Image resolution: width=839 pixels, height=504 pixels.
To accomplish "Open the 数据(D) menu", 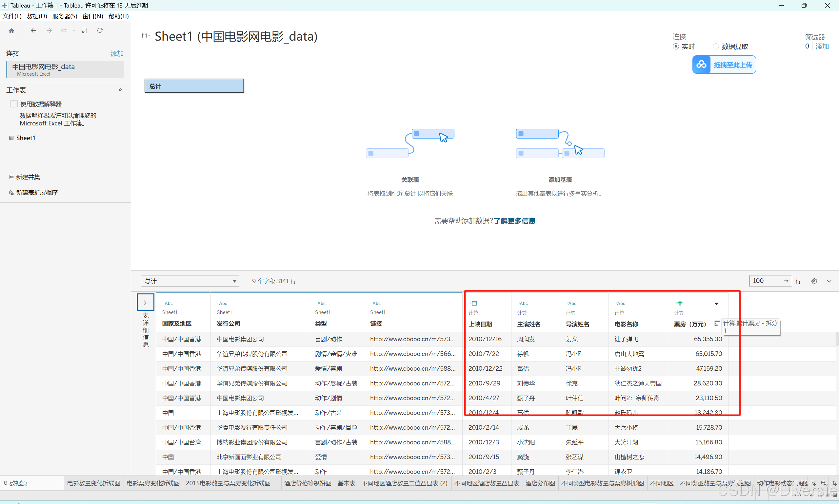I will coord(37,16).
